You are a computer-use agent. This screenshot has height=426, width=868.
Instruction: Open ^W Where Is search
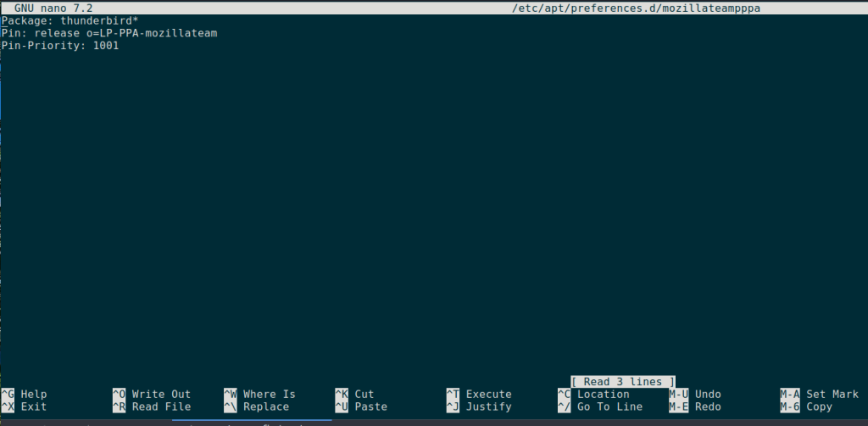click(x=259, y=395)
